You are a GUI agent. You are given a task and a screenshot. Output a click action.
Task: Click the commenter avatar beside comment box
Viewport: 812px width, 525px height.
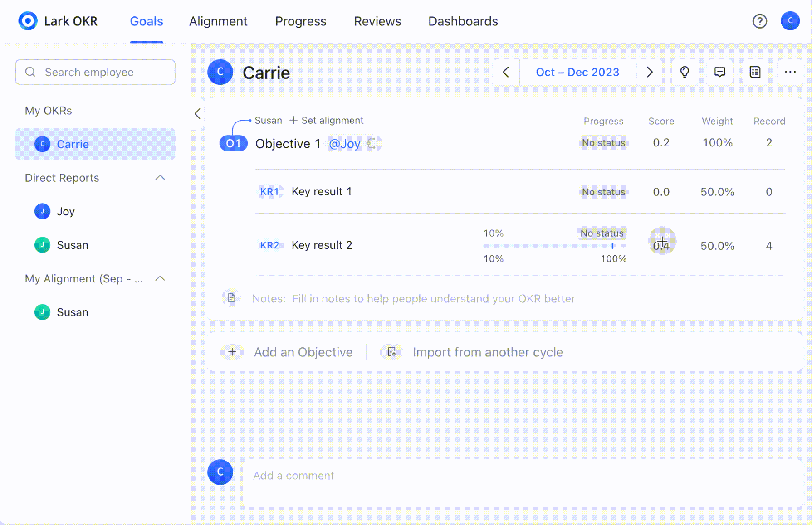pos(220,472)
